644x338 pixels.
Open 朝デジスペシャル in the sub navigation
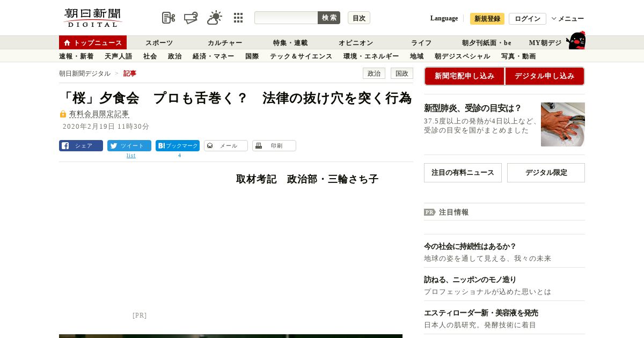coord(462,56)
